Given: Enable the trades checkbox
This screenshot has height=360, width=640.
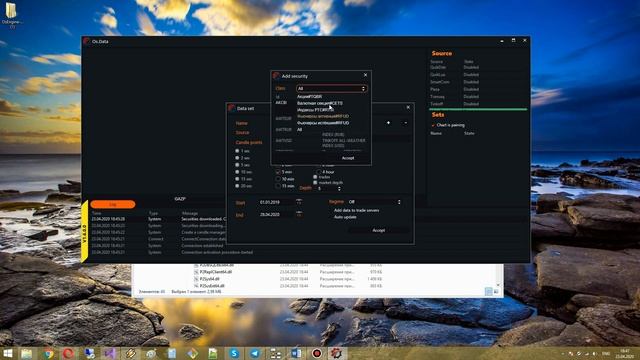Looking at the screenshot, I should (315, 177).
